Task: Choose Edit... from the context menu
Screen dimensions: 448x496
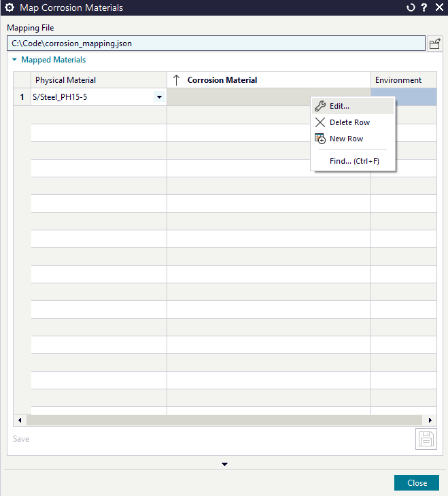Action: (339, 106)
